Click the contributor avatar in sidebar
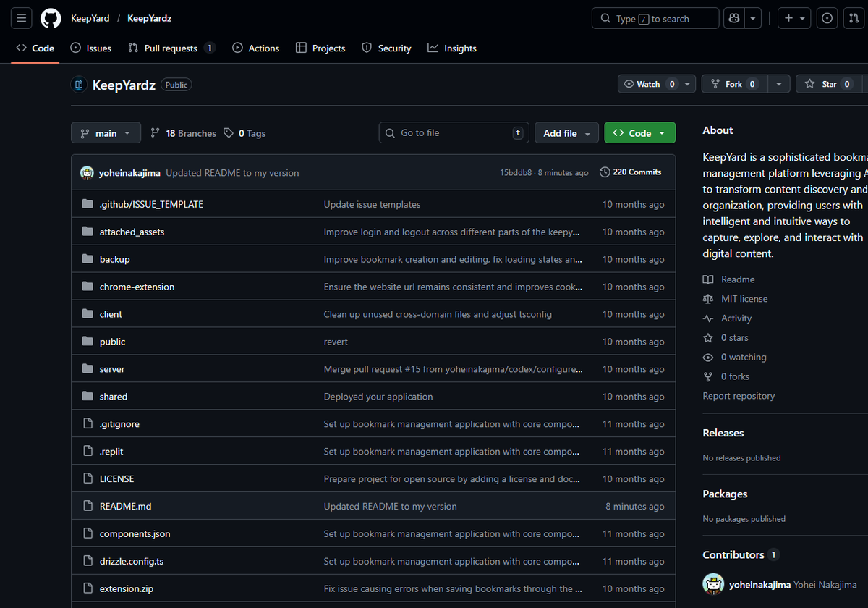Screen dimensions: 868x608 [714, 585]
